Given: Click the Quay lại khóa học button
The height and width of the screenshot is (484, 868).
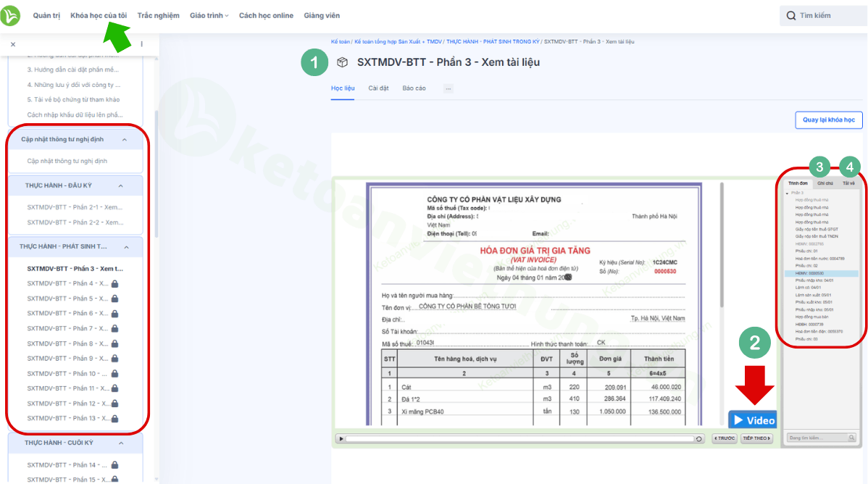Looking at the screenshot, I should coord(828,120).
